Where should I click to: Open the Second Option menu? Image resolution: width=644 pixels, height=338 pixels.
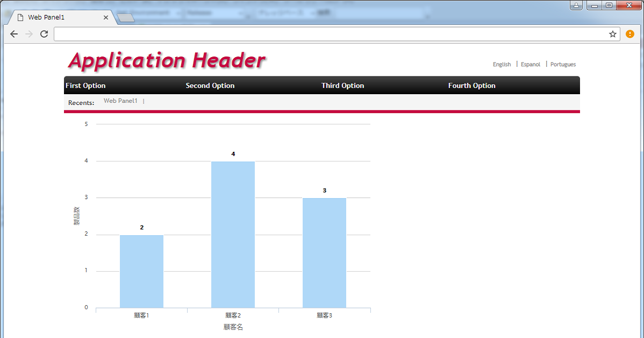pyautogui.click(x=210, y=86)
